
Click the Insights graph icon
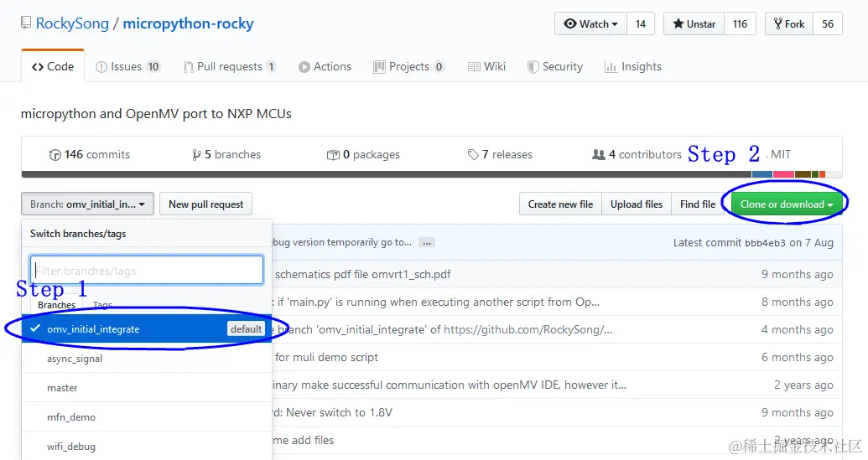pos(611,67)
